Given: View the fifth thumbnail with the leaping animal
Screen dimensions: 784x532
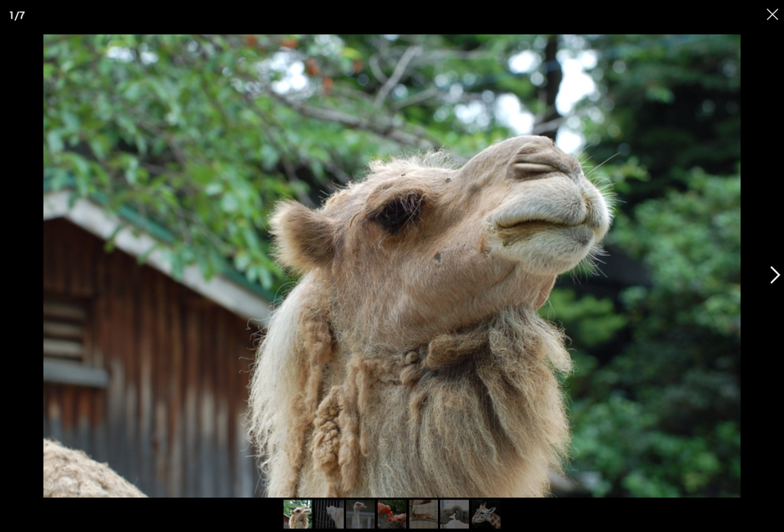Looking at the screenshot, I should (x=424, y=514).
